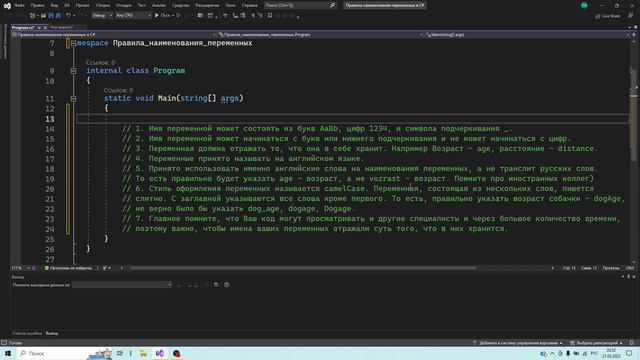Image resolution: width=640 pixels, height=360 pixels.
Task: Click Visual Studio taskbar icon
Action: point(160,353)
